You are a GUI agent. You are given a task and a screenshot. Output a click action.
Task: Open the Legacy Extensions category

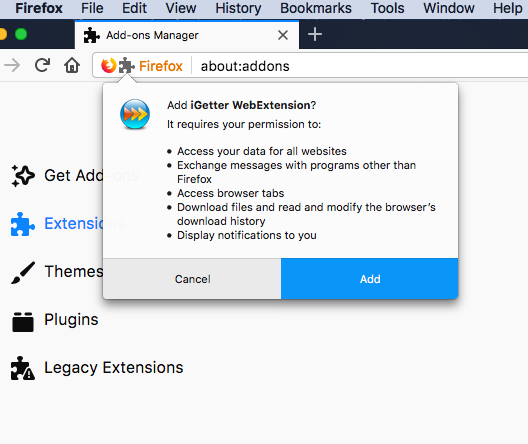pos(97,368)
